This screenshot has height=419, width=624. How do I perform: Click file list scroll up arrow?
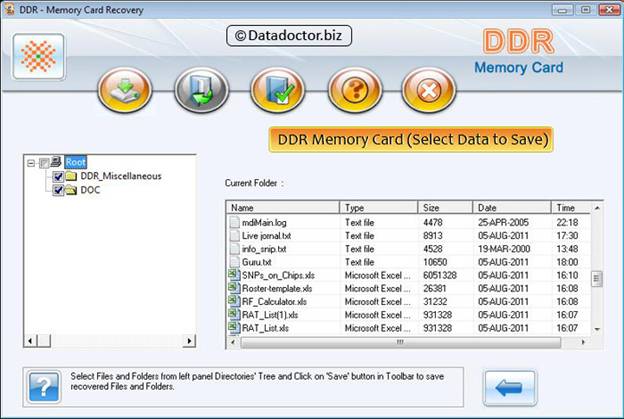click(597, 208)
